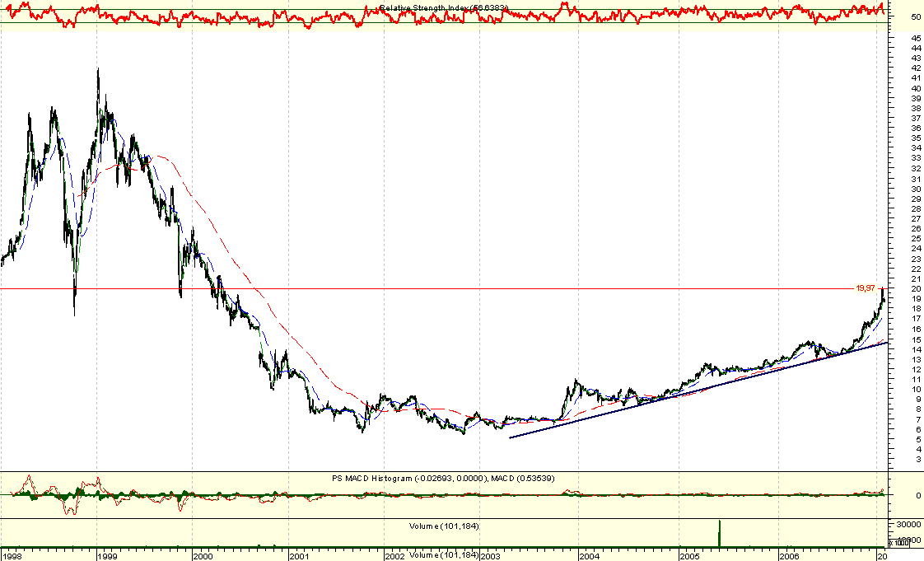The width and height of the screenshot is (924, 561).
Task: Click the 30 value on the price axis
Action: pos(917,189)
